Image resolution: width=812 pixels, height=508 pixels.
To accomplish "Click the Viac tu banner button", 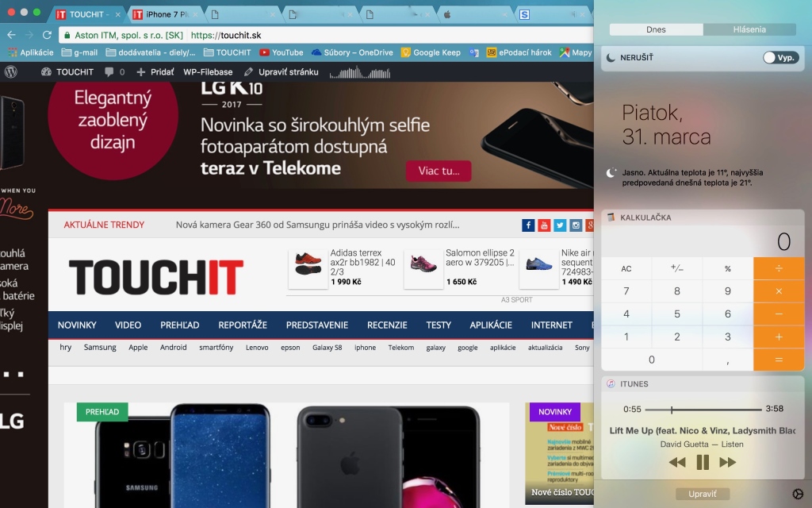I will point(439,171).
